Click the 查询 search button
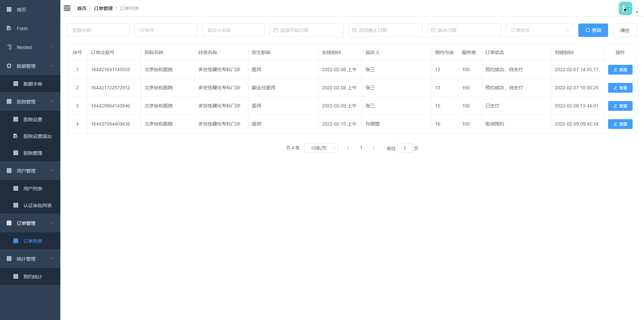This screenshot has height=320, width=644. tap(593, 30)
